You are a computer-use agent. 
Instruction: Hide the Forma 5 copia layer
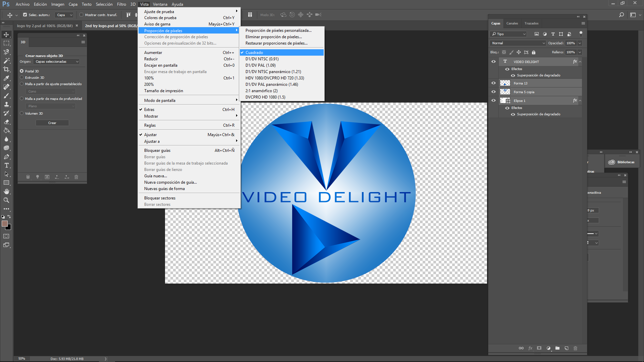tap(493, 92)
